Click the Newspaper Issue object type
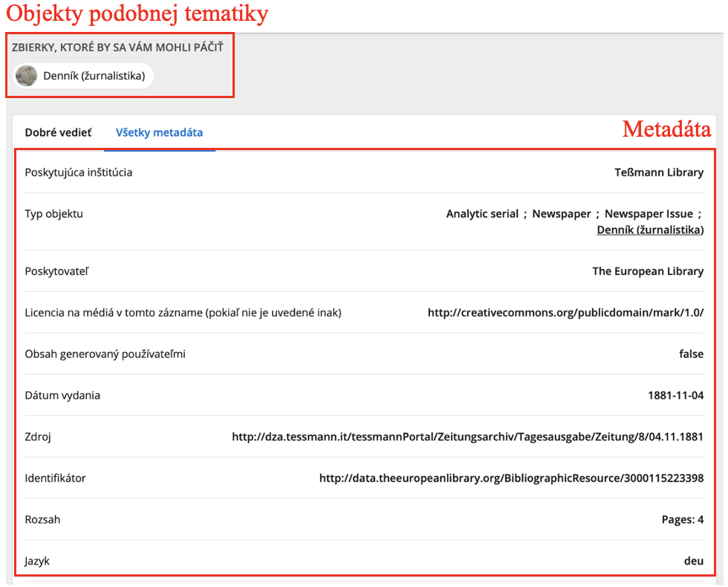 (x=649, y=214)
